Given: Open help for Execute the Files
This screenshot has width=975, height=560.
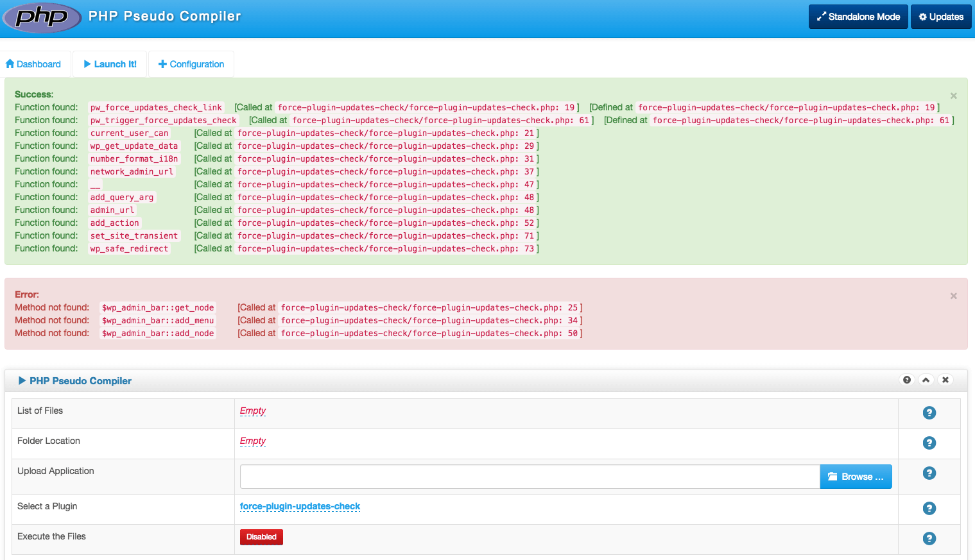Looking at the screenshot, I should [929, 539].
